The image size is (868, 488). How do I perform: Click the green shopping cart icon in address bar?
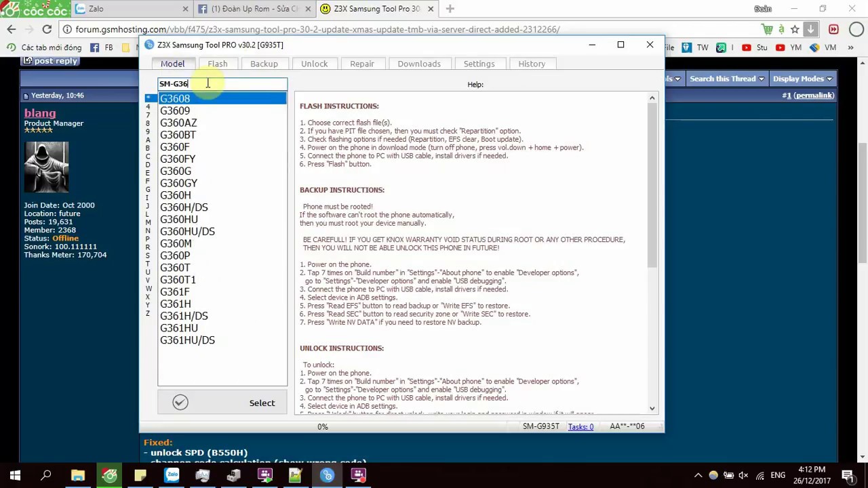[x=767, y=29]
